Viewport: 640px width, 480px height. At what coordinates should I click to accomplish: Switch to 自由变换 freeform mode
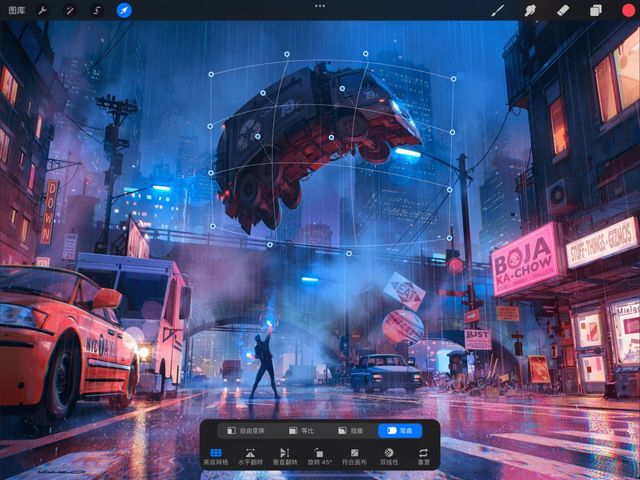(246, 431)
